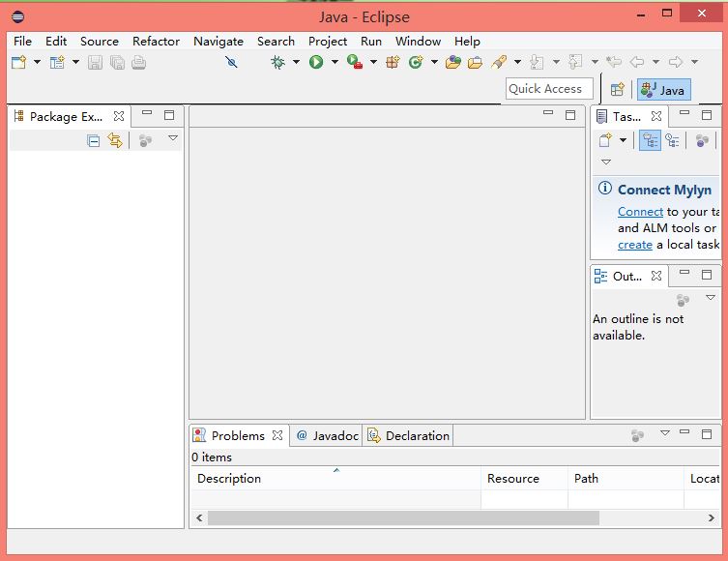Open the Problems View Menu triangle
Viewport: 728px width, 561px height.
point(665,432)
